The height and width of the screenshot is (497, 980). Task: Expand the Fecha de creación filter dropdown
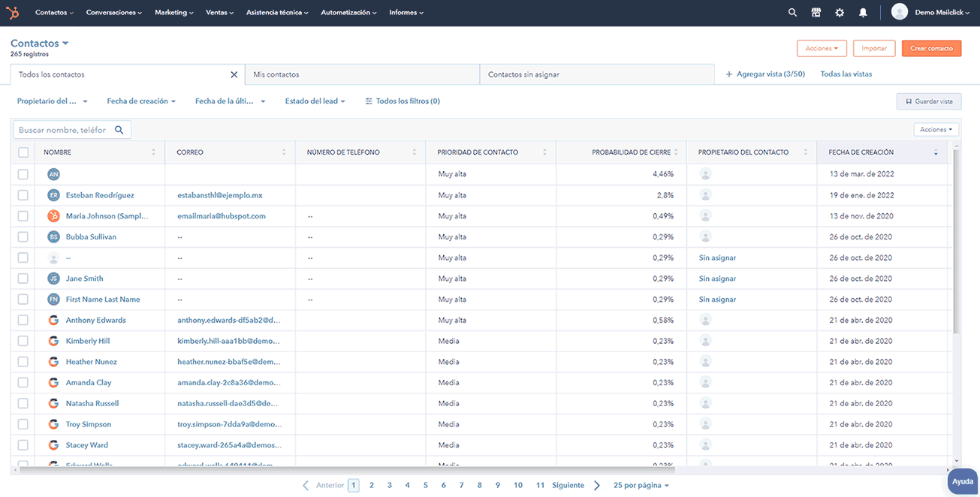click(x=141, y=101)
